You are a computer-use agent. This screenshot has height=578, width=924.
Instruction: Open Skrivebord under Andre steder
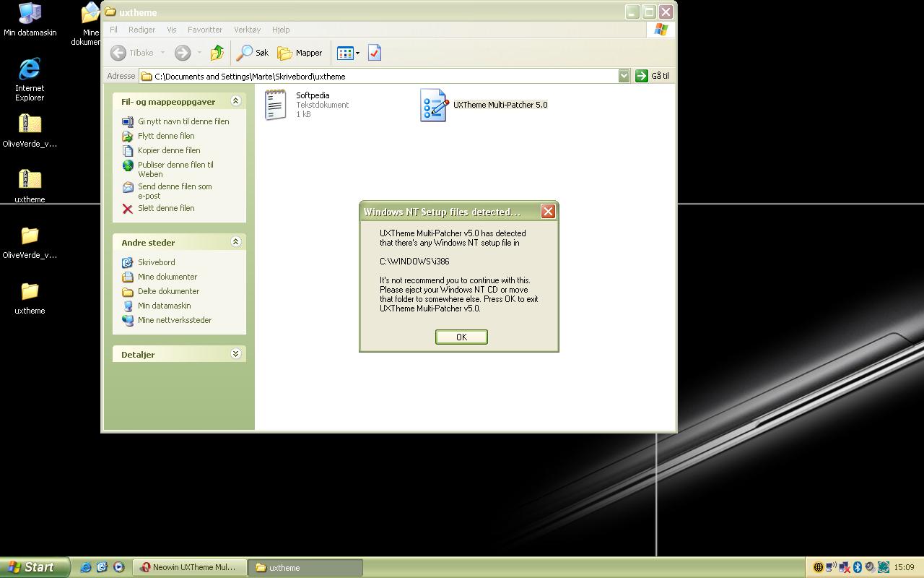pos(156,262)
